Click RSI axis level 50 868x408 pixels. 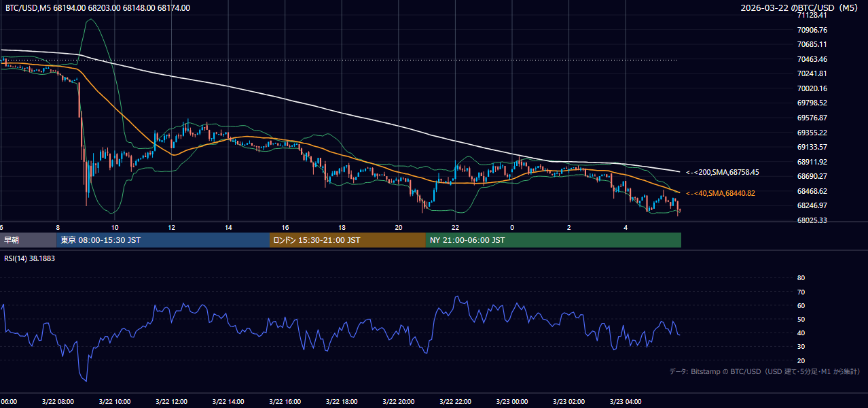coord(801,319)
